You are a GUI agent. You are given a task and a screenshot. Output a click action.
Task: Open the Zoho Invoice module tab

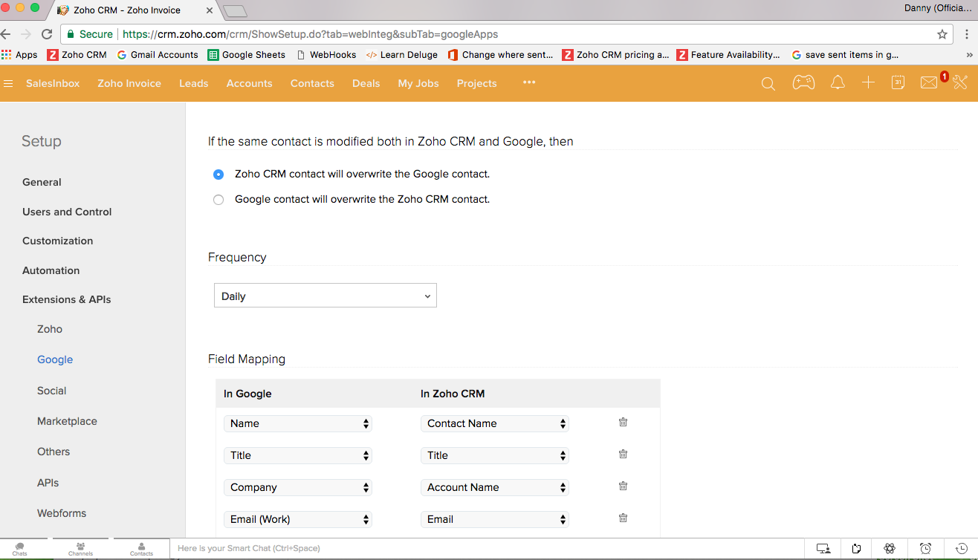tap(129, 83)
